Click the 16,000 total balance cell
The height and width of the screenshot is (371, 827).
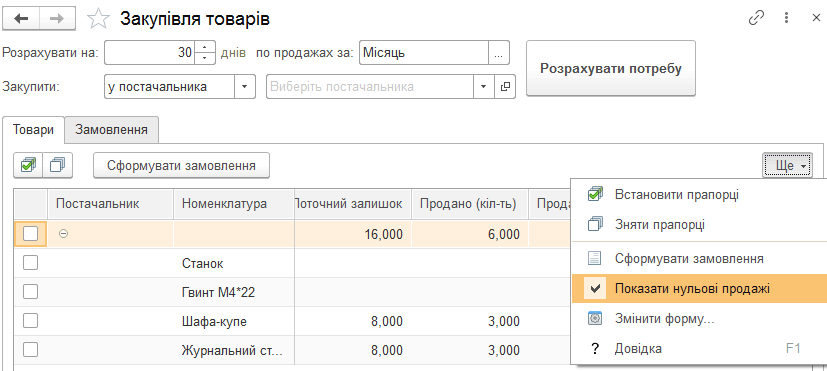[x=353, y=234]
